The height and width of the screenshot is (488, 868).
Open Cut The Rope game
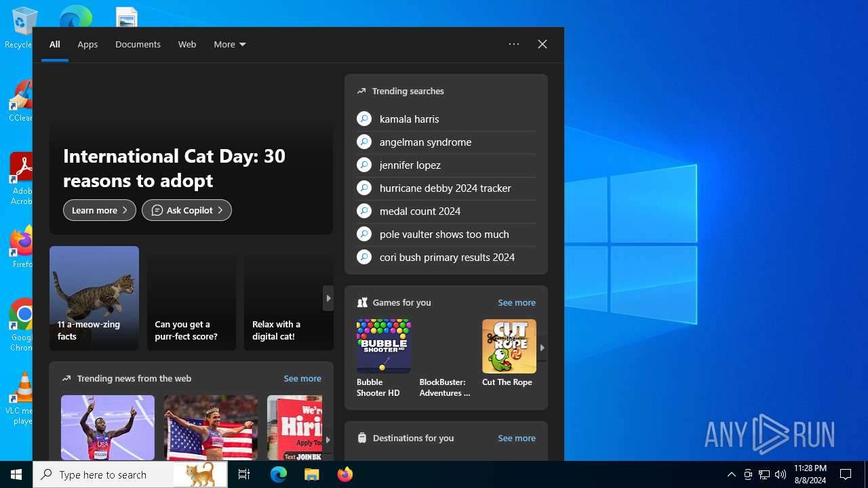pyautogui.click(x=509, y=353)
